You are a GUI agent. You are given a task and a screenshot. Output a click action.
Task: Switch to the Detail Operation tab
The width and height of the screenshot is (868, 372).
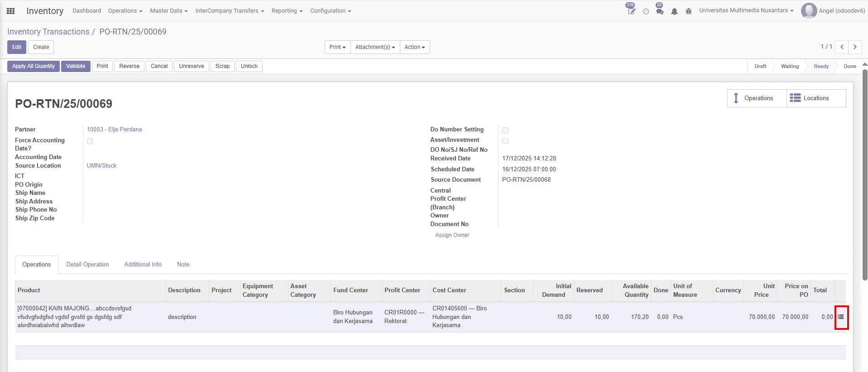coord(87,265)
